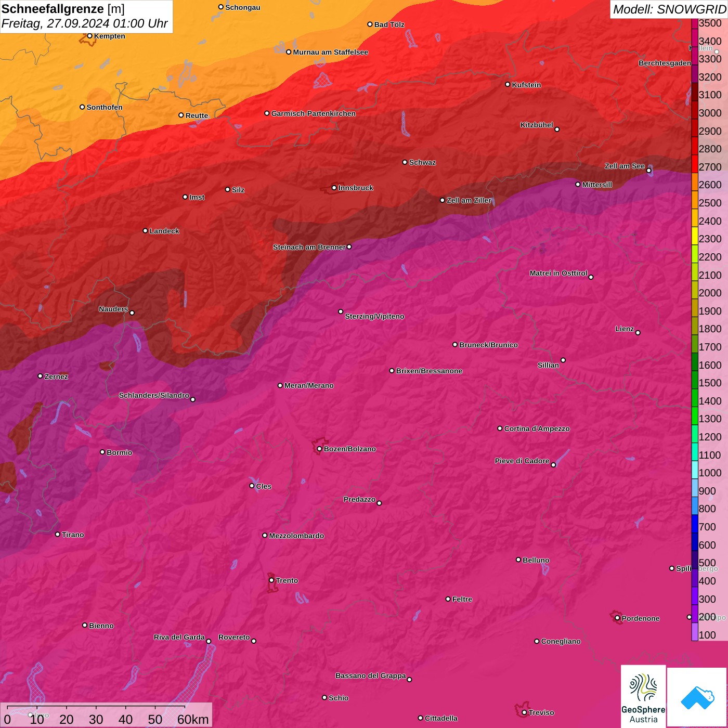Click the Sillian town label
Viewport: 728px width, 728px height.
[548, 365]
